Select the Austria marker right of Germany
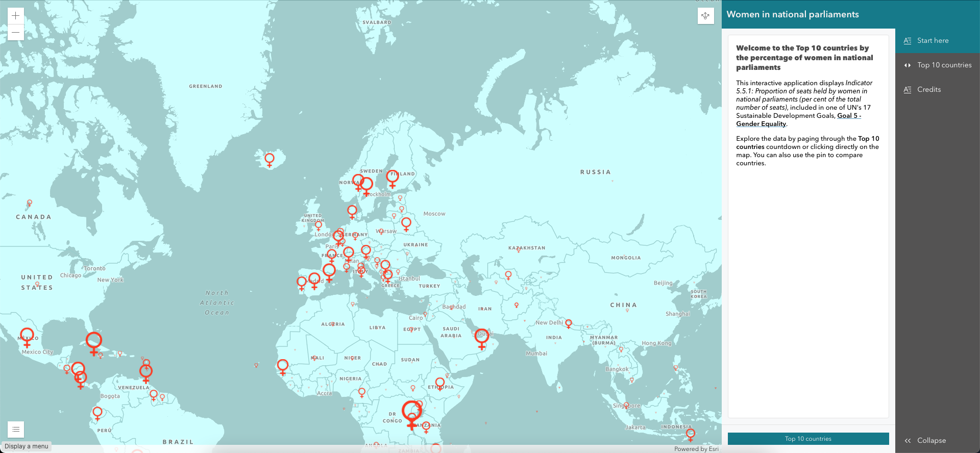980x453 pixels. point(366,251)
